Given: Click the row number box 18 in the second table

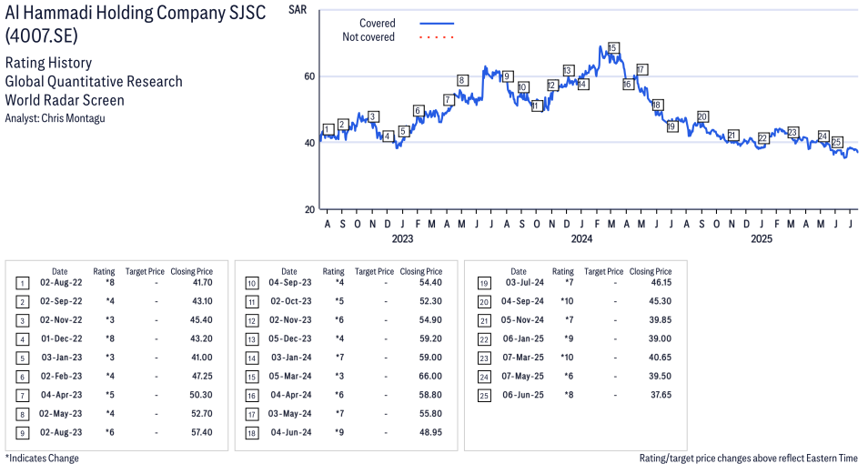Looking at the screenshot, I should (252, 433).
